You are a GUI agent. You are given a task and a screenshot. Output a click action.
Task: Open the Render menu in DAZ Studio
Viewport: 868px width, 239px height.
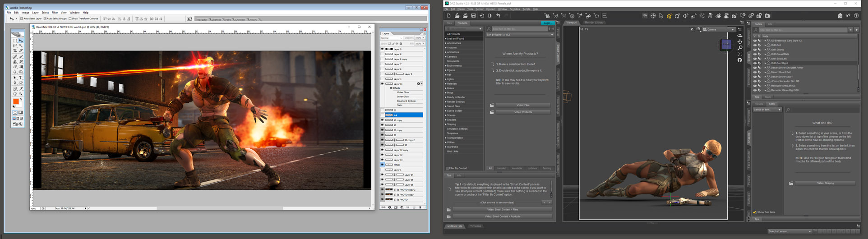(480, 9)
